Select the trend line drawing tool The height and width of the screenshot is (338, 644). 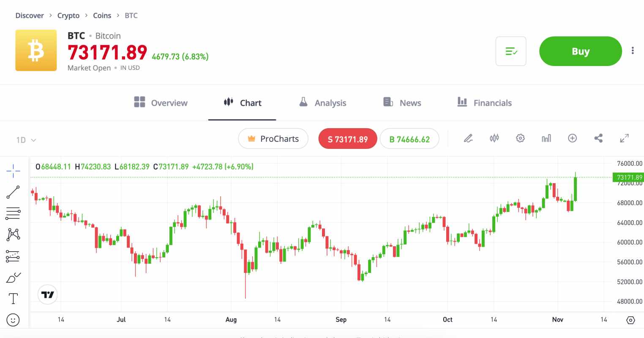pos(13,192)
